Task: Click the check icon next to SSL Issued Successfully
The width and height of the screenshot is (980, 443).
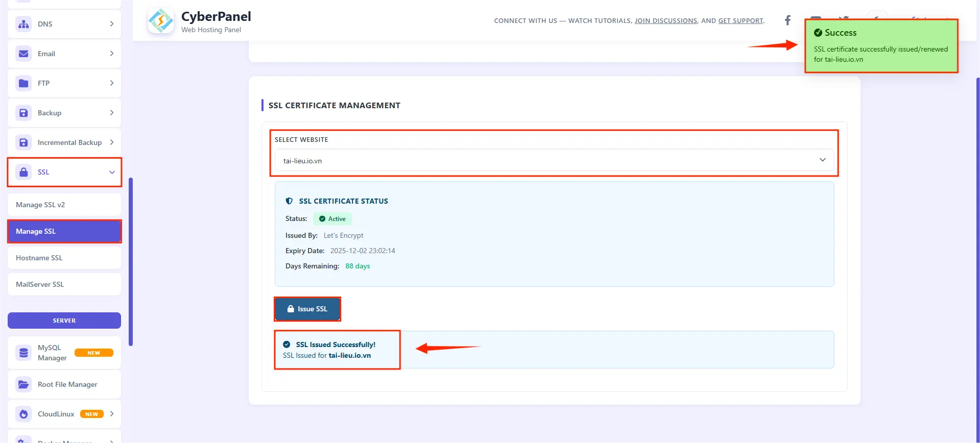Action: [286, 344]
